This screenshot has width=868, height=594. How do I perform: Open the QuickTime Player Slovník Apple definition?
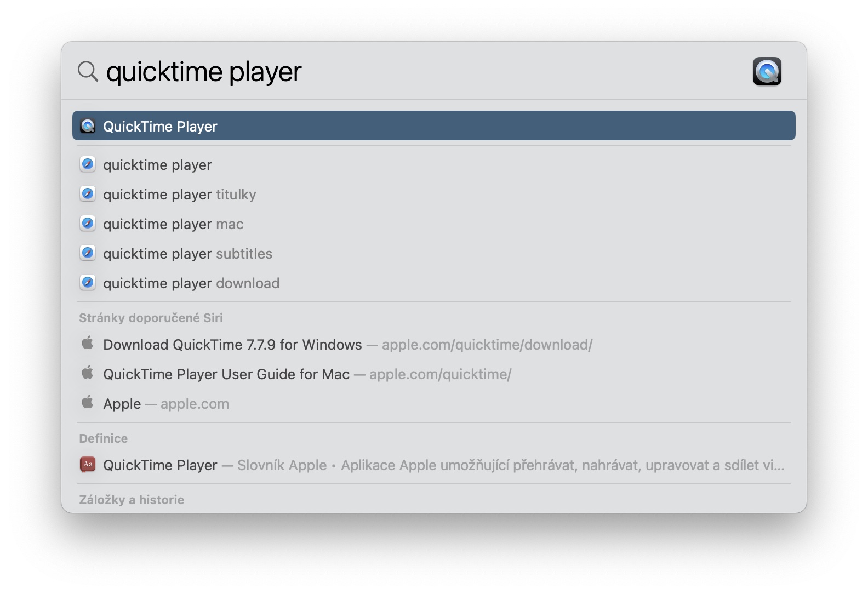pos(434,465)
